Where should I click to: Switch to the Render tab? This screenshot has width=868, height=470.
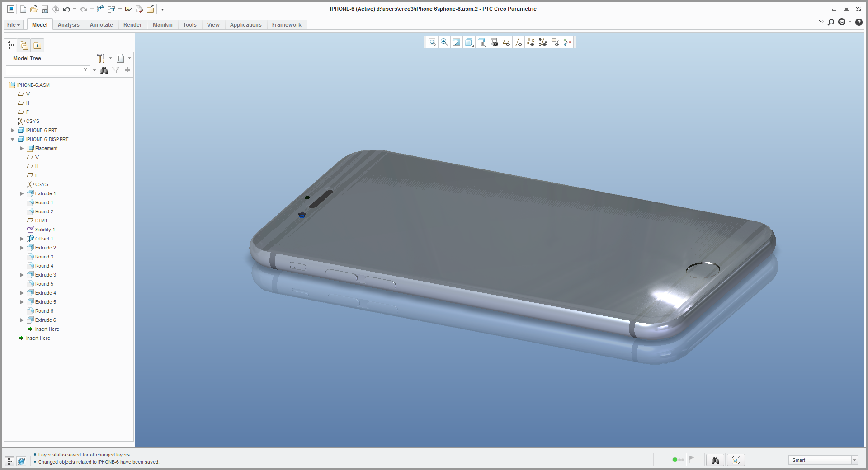[132, 25]
